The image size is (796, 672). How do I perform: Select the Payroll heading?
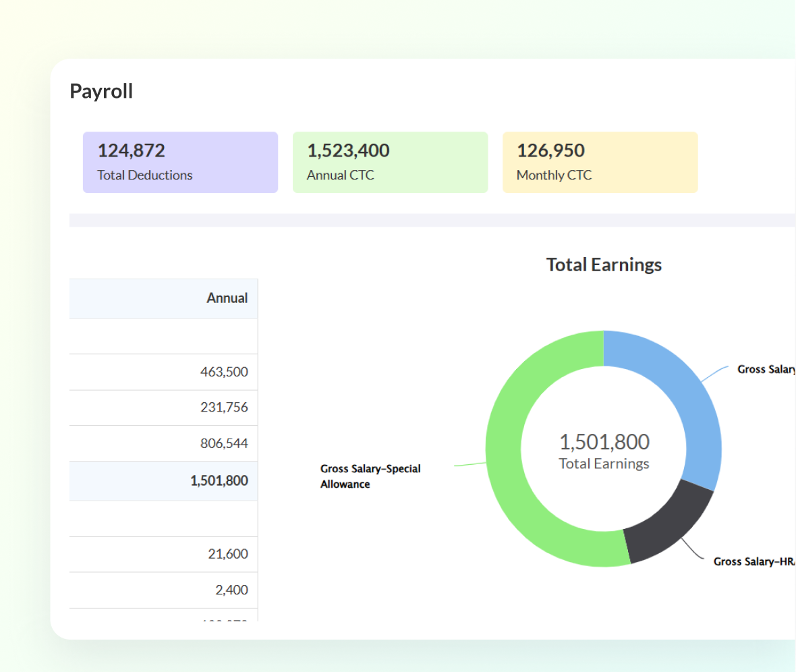click(101, 92)
